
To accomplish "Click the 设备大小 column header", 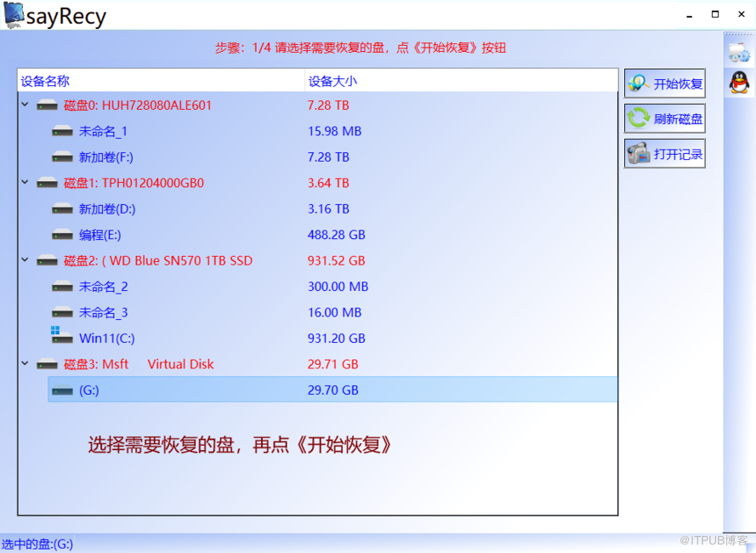I will [x=462, y=81].
